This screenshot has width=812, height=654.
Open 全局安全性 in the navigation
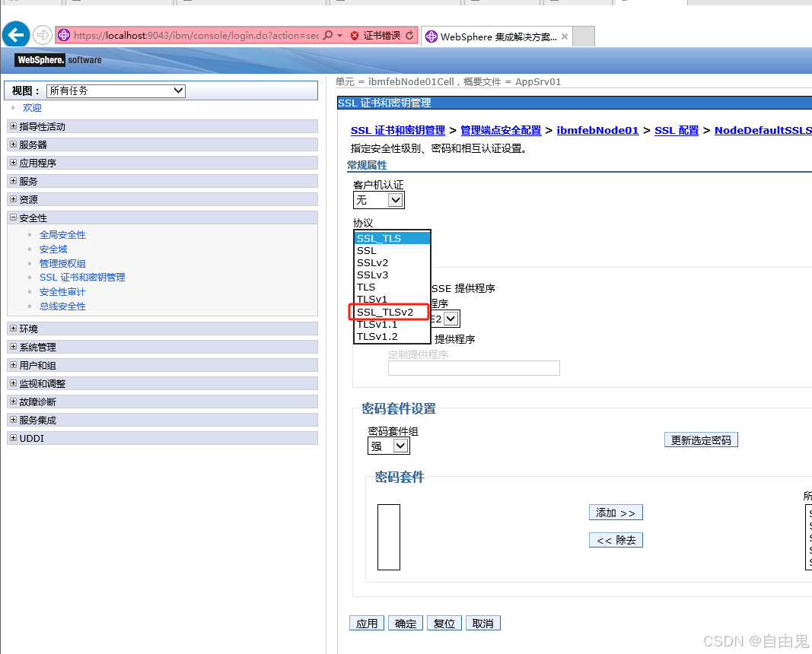coord(62,235)
